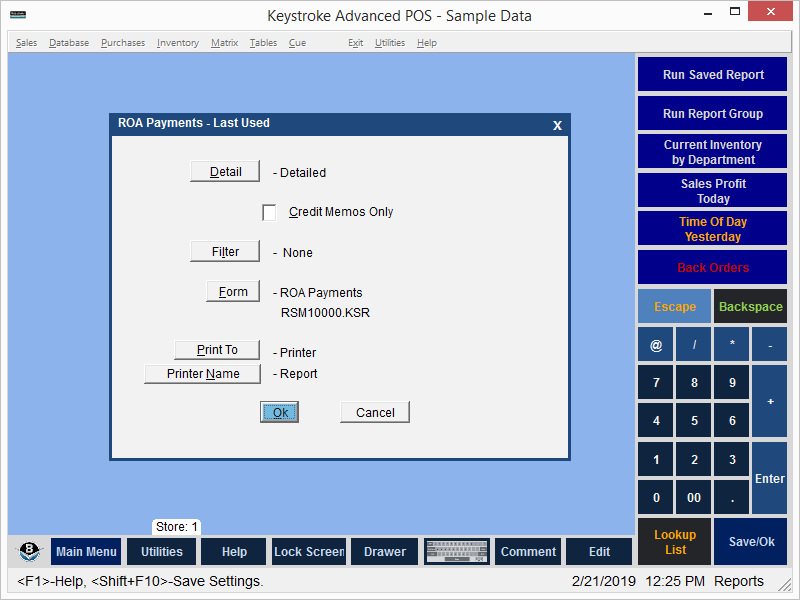Image resolution: width=800 pixels, height=600 pixels.
Task: Click the Lookup List button
Action: click(674, 542)
